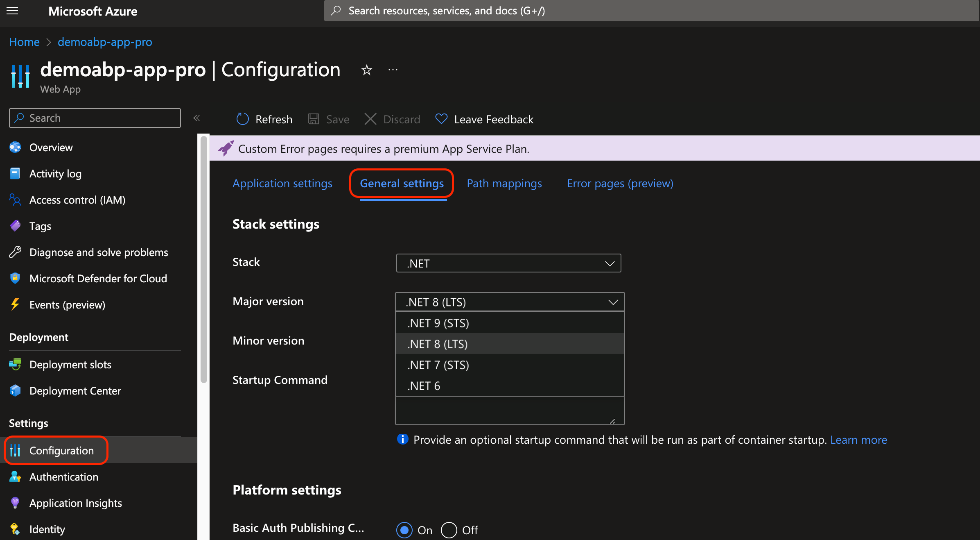This screenshot has width=980, height=540.
Task: Set Basic Auth Publishing to Off
Action: (449, 530)
